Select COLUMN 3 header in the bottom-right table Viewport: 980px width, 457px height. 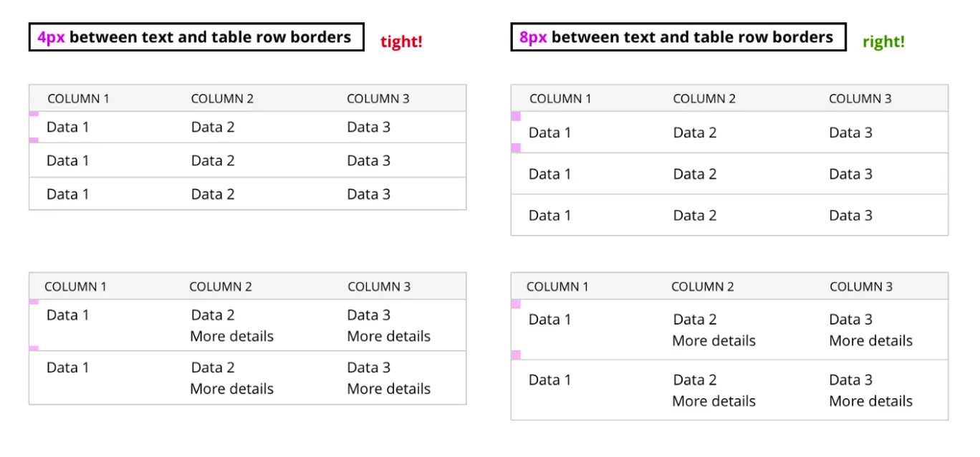[861, 287]
